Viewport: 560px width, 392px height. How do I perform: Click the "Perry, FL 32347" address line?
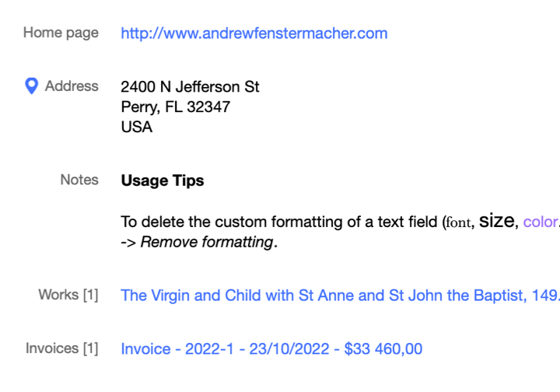point(175,107)
